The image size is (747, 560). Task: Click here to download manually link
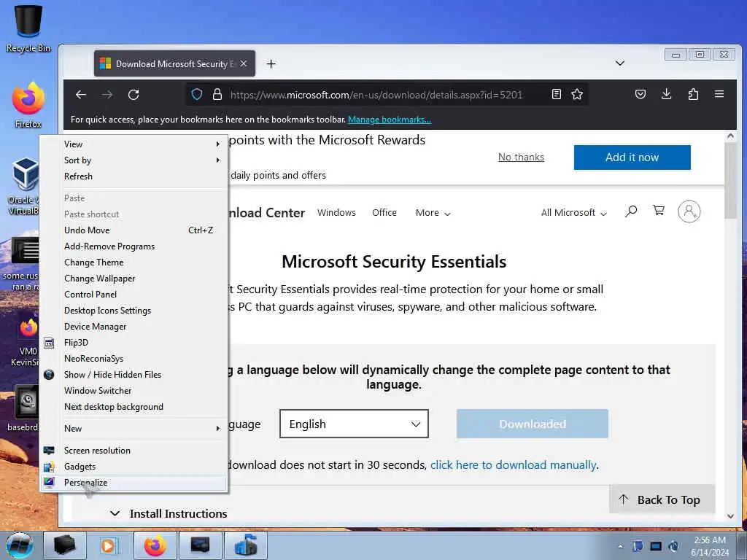tap(514, 464)
